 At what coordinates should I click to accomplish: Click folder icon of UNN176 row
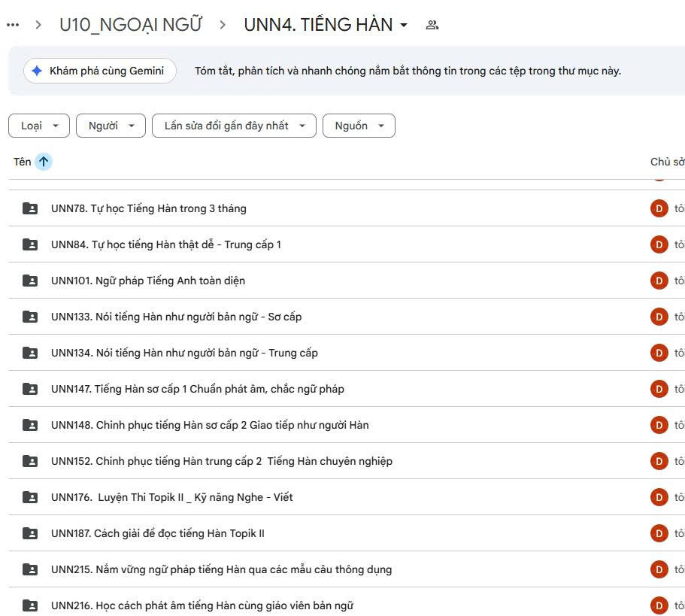click(30, 497)
